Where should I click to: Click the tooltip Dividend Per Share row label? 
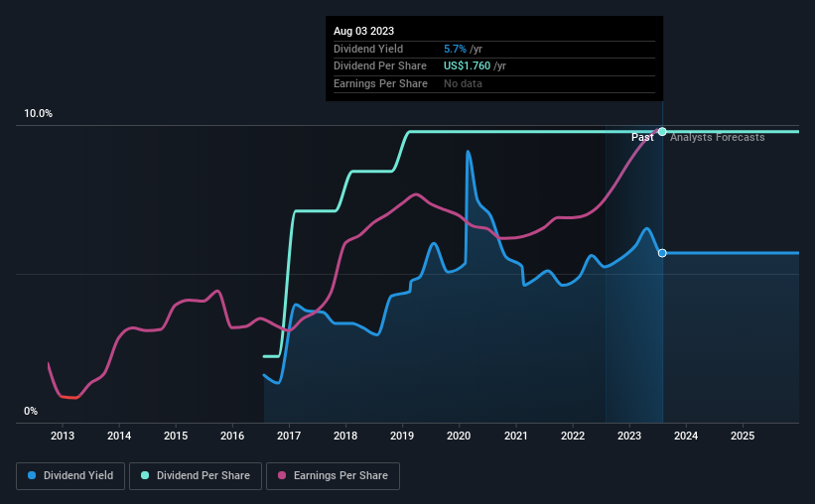[380, 66]
